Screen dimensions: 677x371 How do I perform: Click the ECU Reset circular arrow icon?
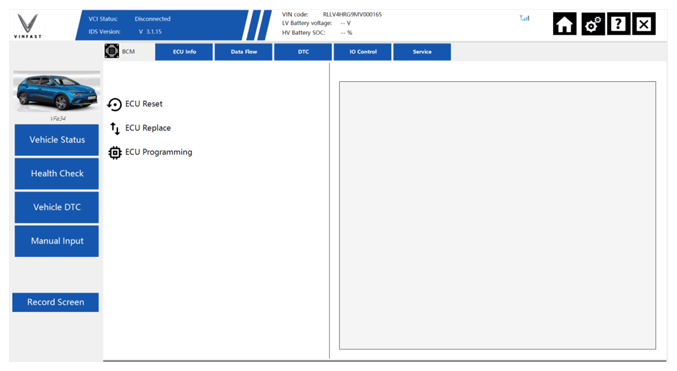point(114,105)
